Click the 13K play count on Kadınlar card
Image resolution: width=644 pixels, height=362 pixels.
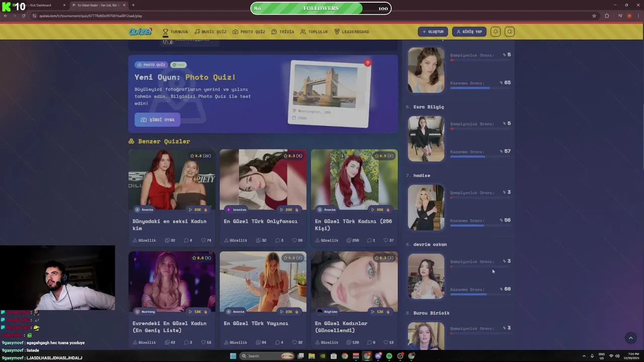(381, 312)
